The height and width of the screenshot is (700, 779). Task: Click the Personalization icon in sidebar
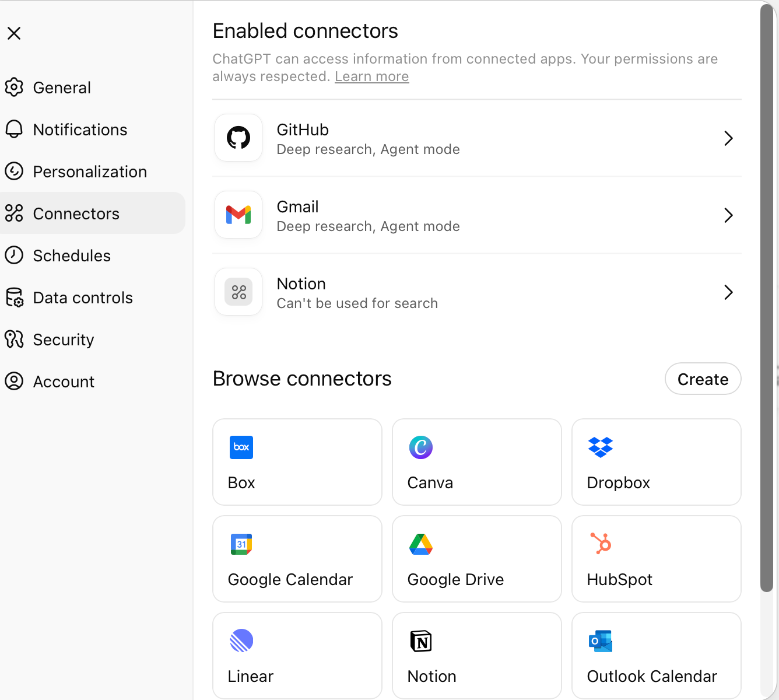(14, 171)
